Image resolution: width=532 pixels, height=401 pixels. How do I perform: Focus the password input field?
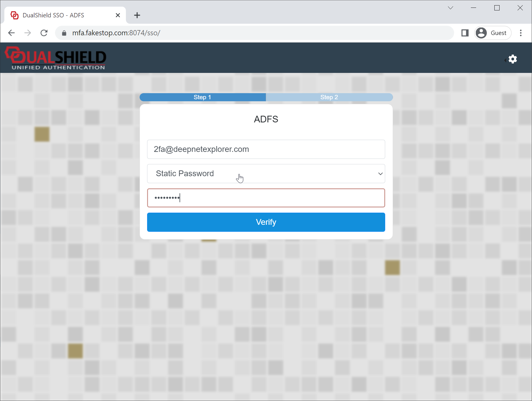click(266, 198)
